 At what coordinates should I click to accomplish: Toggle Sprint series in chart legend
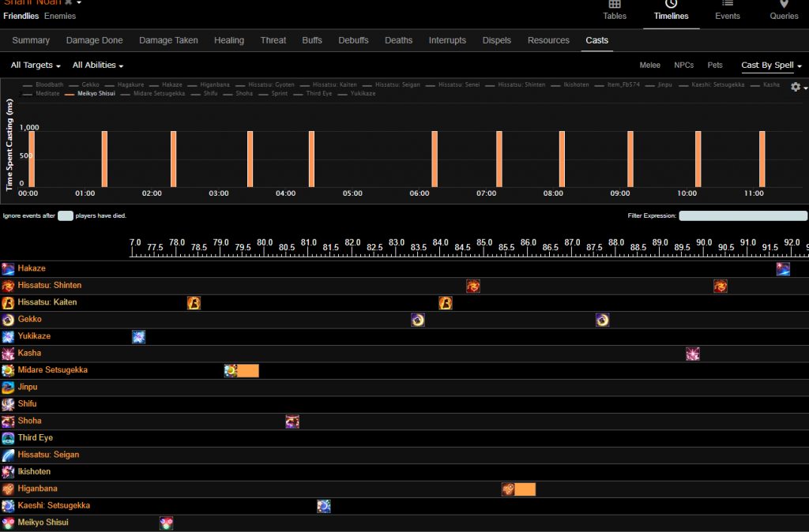pyautogui.click(x=273, y=93)
